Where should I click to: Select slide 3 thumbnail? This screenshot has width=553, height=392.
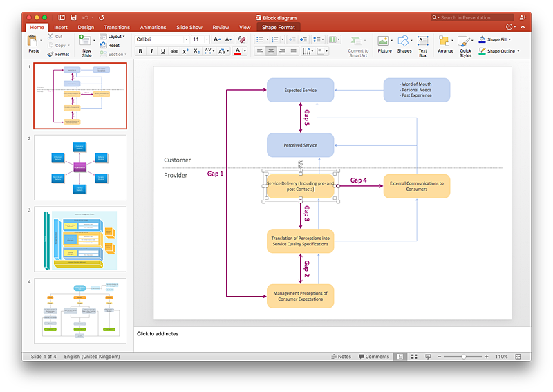point(80,239)
